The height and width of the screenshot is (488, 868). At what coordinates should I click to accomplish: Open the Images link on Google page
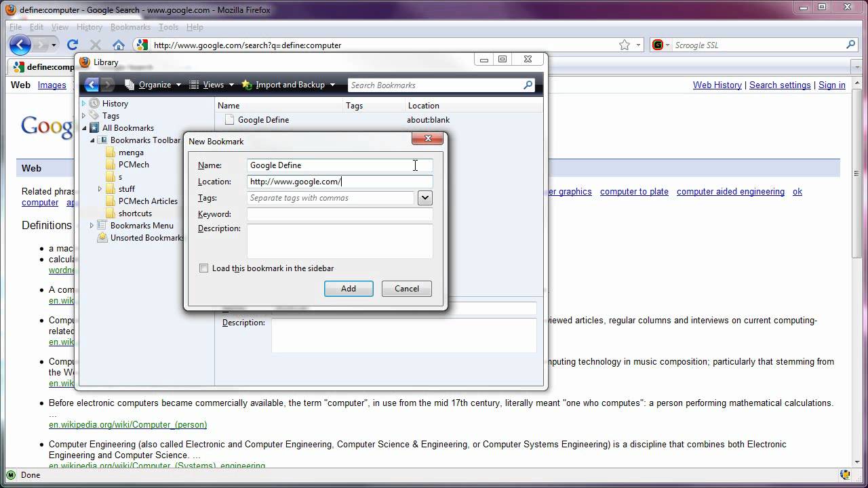[x=52, y=85]
